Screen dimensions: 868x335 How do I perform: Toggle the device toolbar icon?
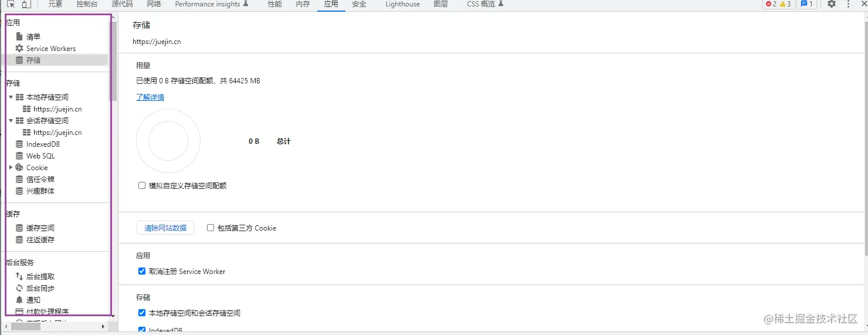(x=26, y=4)
